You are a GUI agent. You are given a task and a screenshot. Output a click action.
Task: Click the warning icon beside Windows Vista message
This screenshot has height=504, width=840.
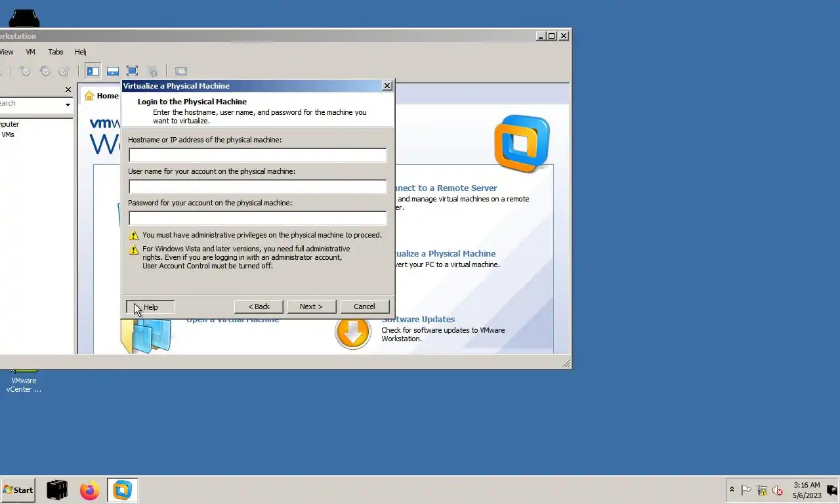tap(134, 249)
